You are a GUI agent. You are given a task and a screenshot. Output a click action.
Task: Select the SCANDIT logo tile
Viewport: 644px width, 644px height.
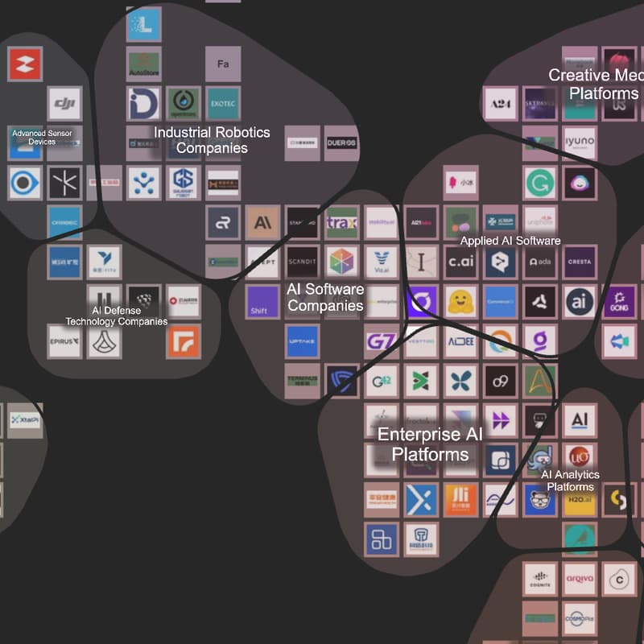[303, 262]
